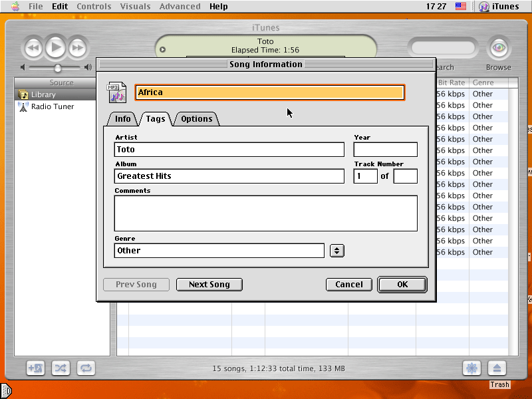Click the Bit Rate column header
The height and width of the screenshot is (399, 532).
point(452,82)
